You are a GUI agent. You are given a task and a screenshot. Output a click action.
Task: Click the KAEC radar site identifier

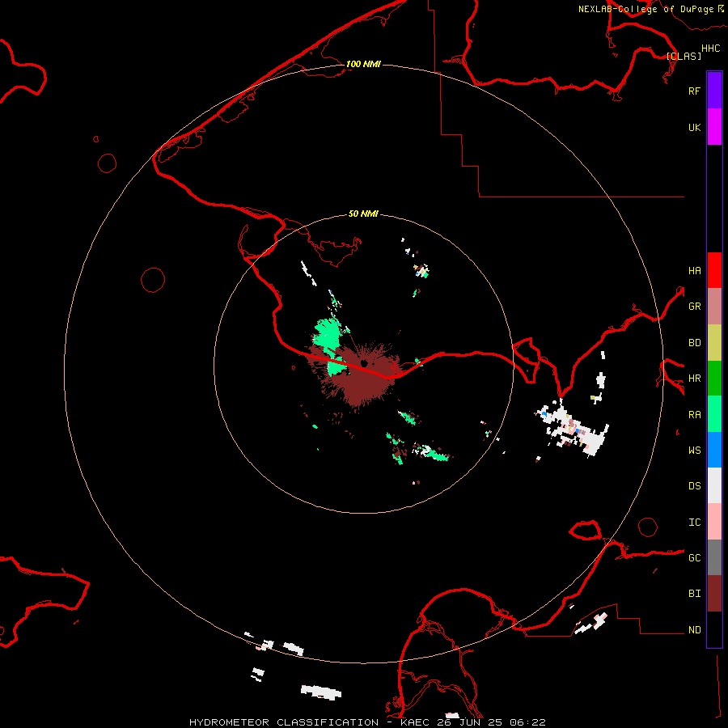click(x=415, y=722)
